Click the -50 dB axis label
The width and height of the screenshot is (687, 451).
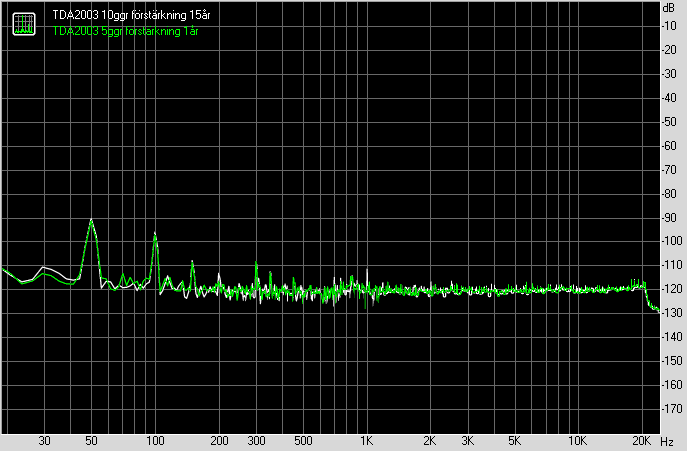pyautogui.click(x=669, y=121)
